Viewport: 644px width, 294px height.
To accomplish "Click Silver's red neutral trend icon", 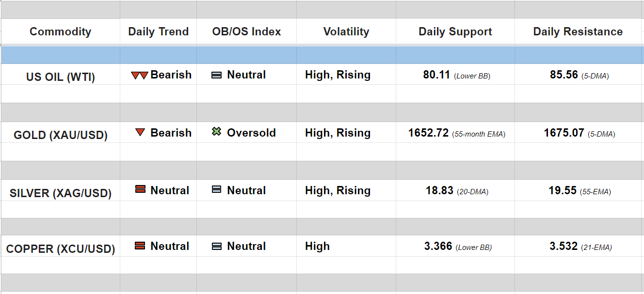I will click(140, 190).
